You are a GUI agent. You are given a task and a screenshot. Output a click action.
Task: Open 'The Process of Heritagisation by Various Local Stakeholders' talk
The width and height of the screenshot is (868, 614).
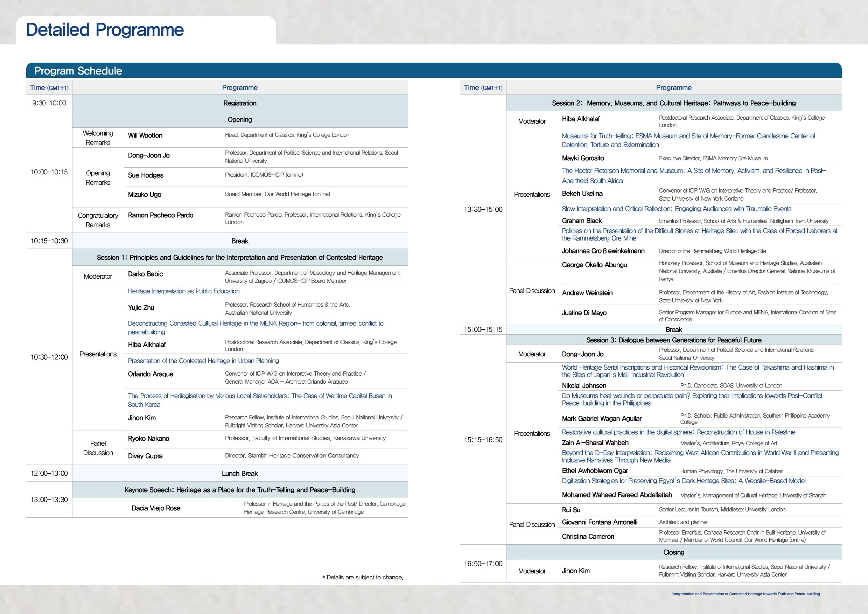tap(260, 396)
